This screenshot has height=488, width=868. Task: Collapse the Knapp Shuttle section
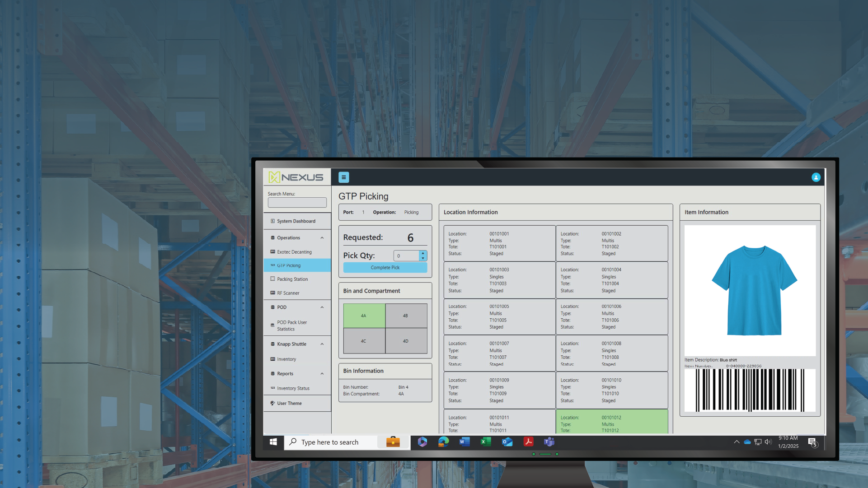(x=322, y=344)
